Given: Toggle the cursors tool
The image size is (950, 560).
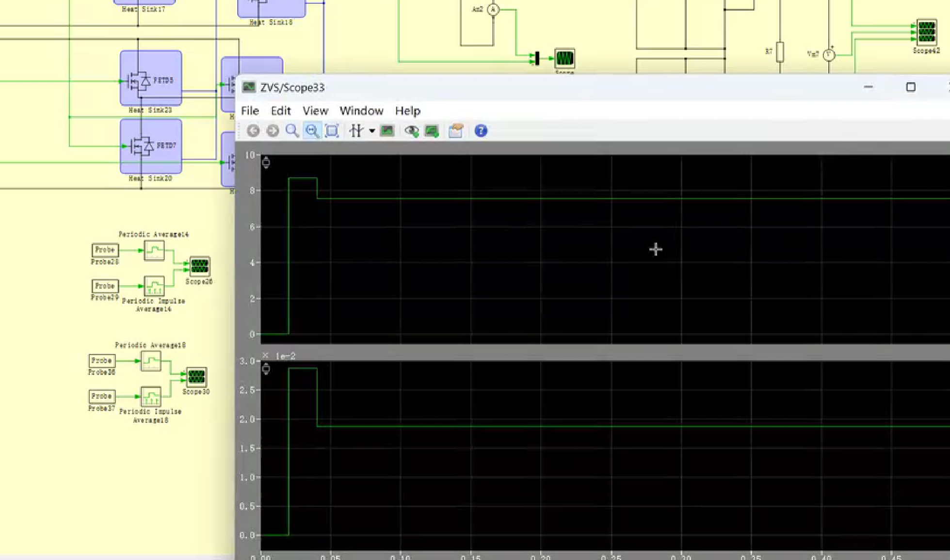Looking at the screenshot, I should pos(356,131).
